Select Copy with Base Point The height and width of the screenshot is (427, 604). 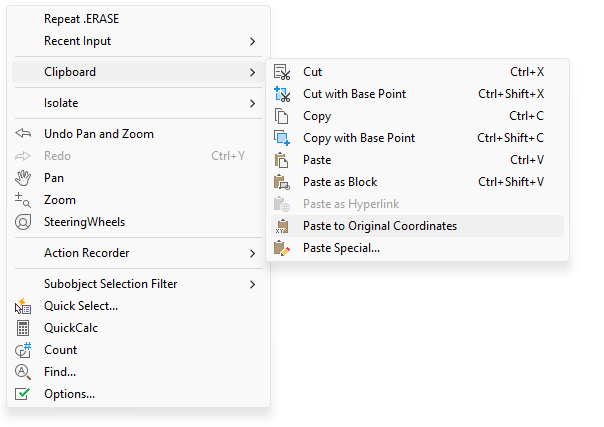pos(359,138)
